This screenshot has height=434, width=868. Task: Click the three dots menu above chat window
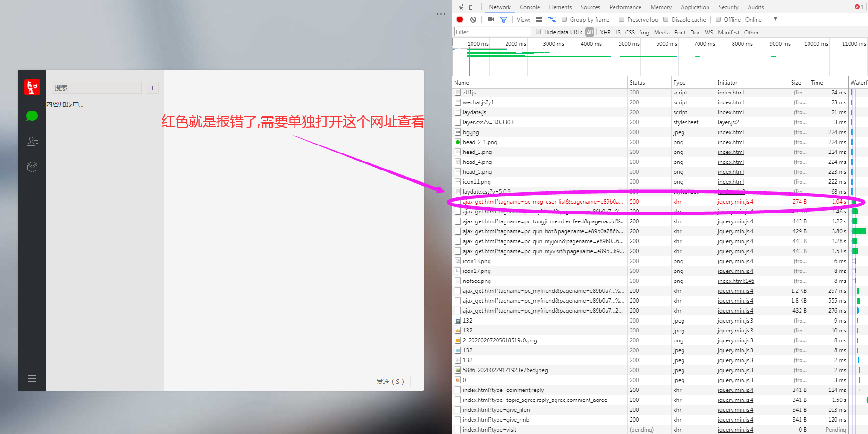coord(440,14)
